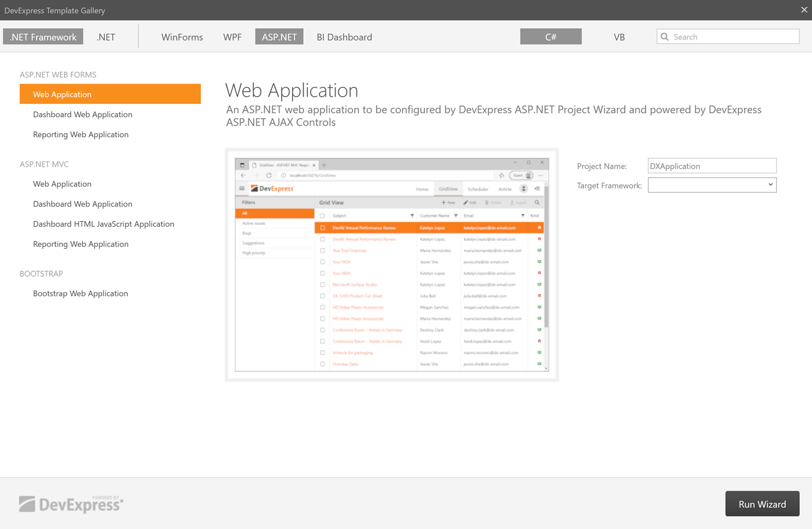Choose C# as project language
Image resolution: width=812 pixels, height=529 pixels.
point(551,37)
